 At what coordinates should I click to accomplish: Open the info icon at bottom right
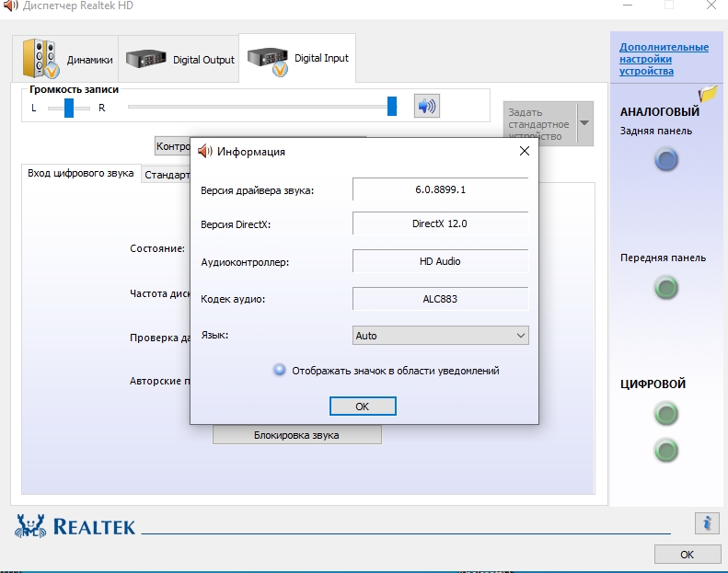pos(707,523)
